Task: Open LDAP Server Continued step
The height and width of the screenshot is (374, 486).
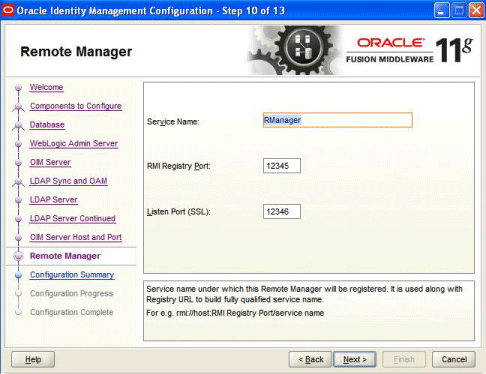Action: coord(72,218)
